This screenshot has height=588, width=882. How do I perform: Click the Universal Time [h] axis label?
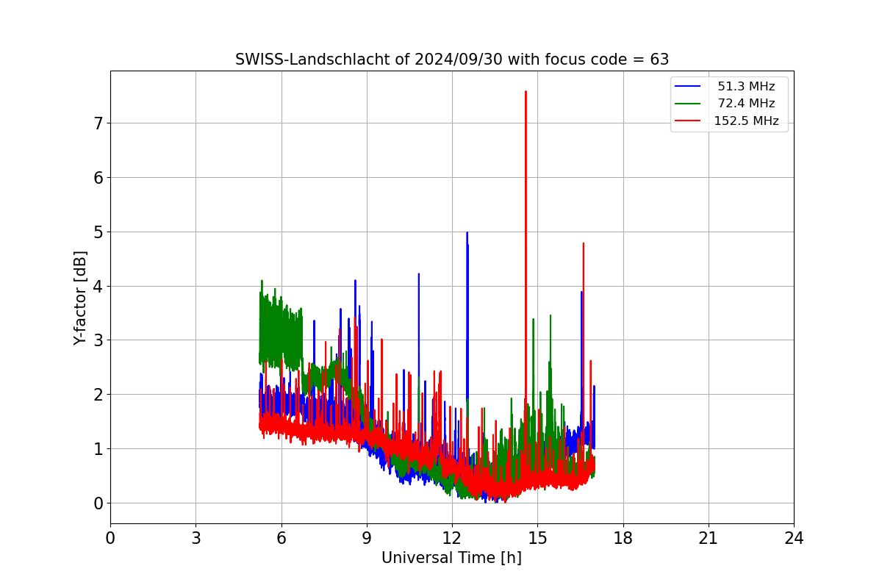[x=451, y=558]
